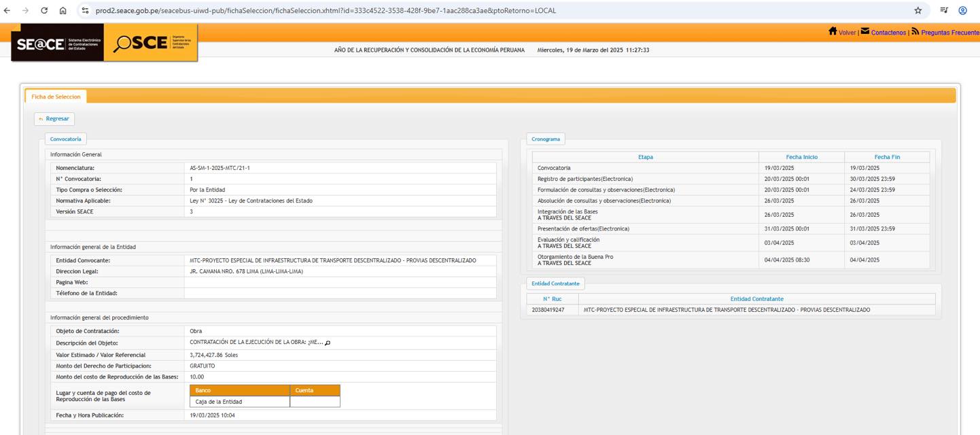The width and height of the screenshot is (980, 435).
Task: Click the RUC value 20380419247
Action: (x=548, y=310)
